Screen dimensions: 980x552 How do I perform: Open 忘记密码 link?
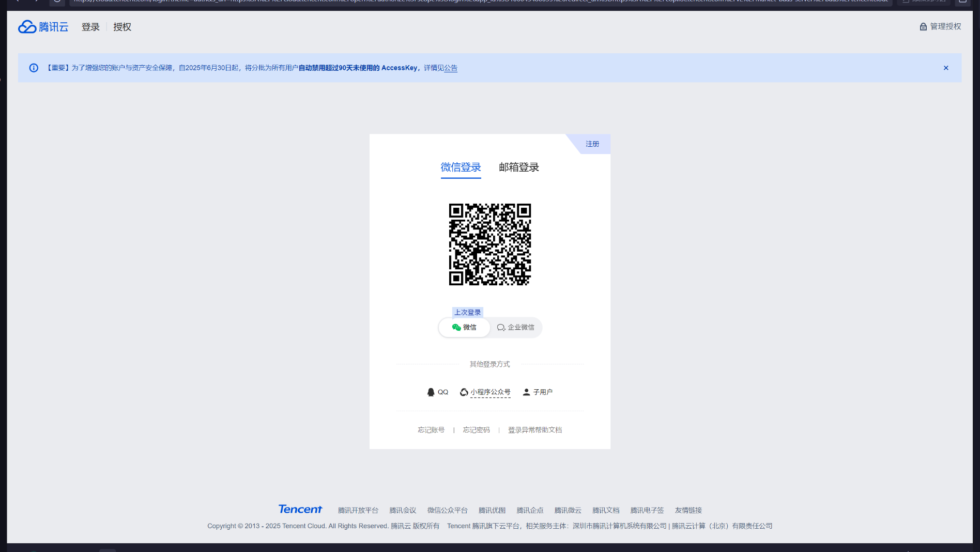click(476, 430)
